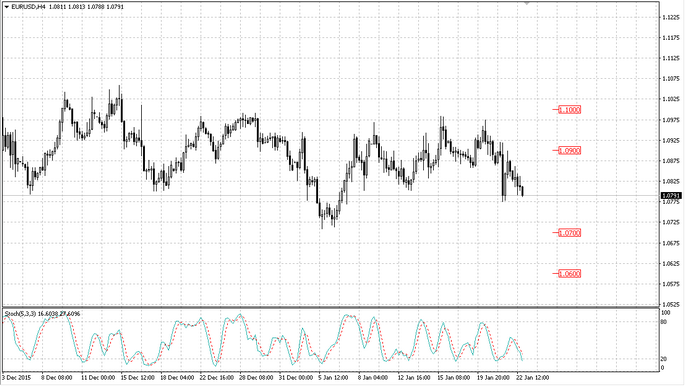
Task: Click the divider between price chart and Stochastic panel
Action: [331, 307]
